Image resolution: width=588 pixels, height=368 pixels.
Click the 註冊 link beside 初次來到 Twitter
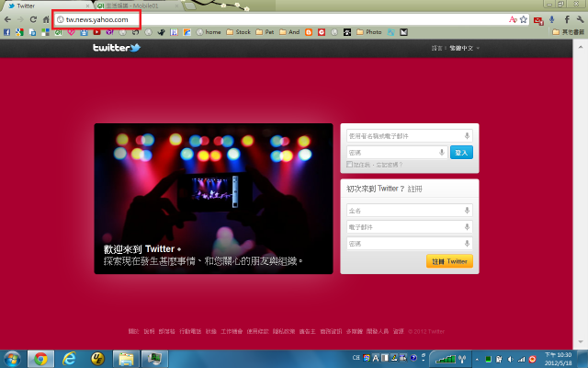tap(414, 189)
